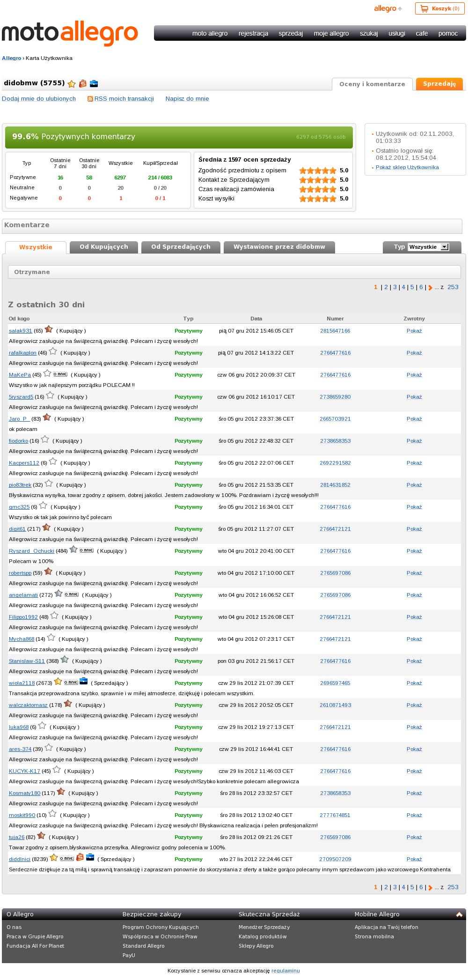Image resolution: width=468 pixels, height=980 pixels.
Task: Click the motoallegro logo
Action: (x=70, y=33)
